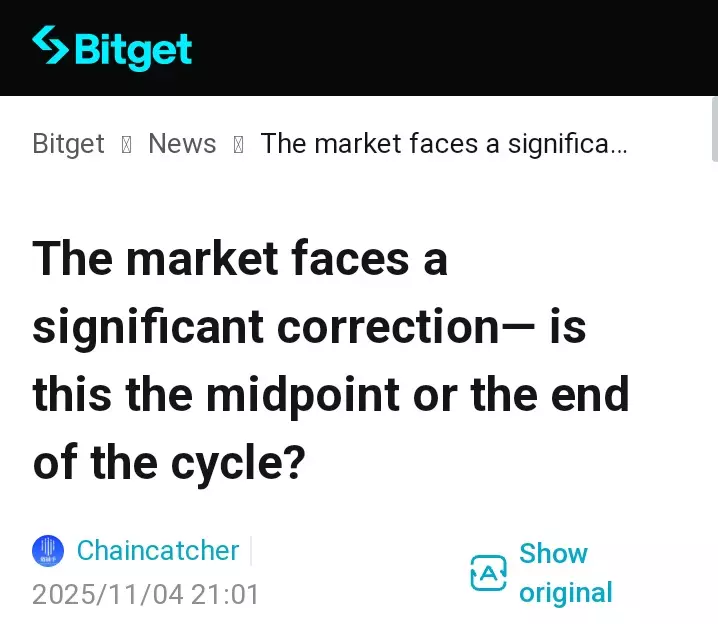Click the Bitget wordmark in the header
Viewport: 718px width, 624px height.
point(132,48)
